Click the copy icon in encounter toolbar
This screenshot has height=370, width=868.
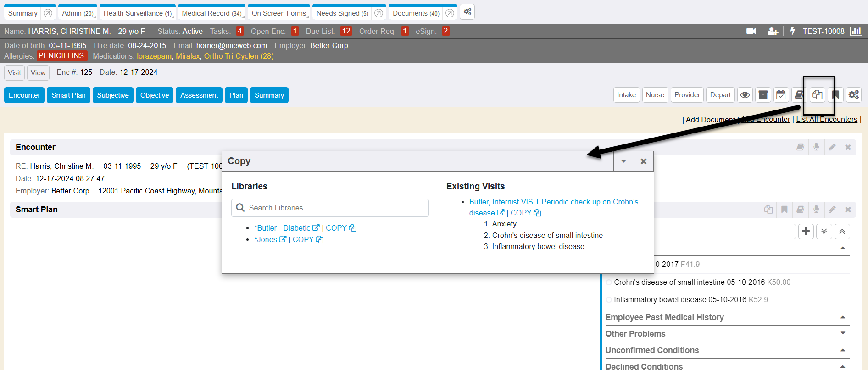[x=817, y=95]
